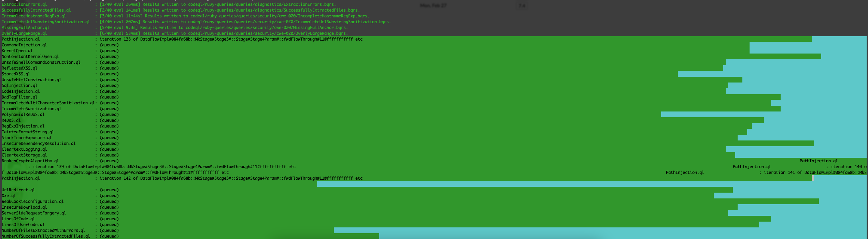Select the NumberOfFilesExtractedWithErrors.ql entry
The height and width of the screenshot is (239, 868).
[x=43, y=230]
